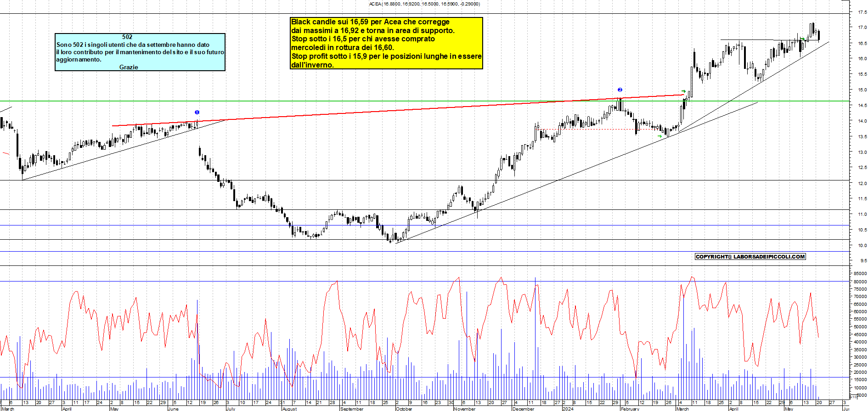
Task: Click line "il loro contributo per il mantenimento"
Action: click(140, 52)
